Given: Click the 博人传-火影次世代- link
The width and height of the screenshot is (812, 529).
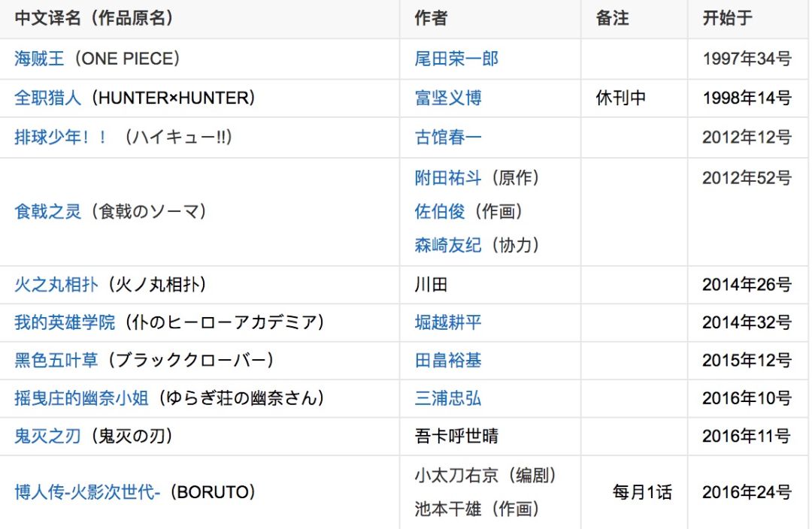Looking at the screenshot, I should 87,493.
